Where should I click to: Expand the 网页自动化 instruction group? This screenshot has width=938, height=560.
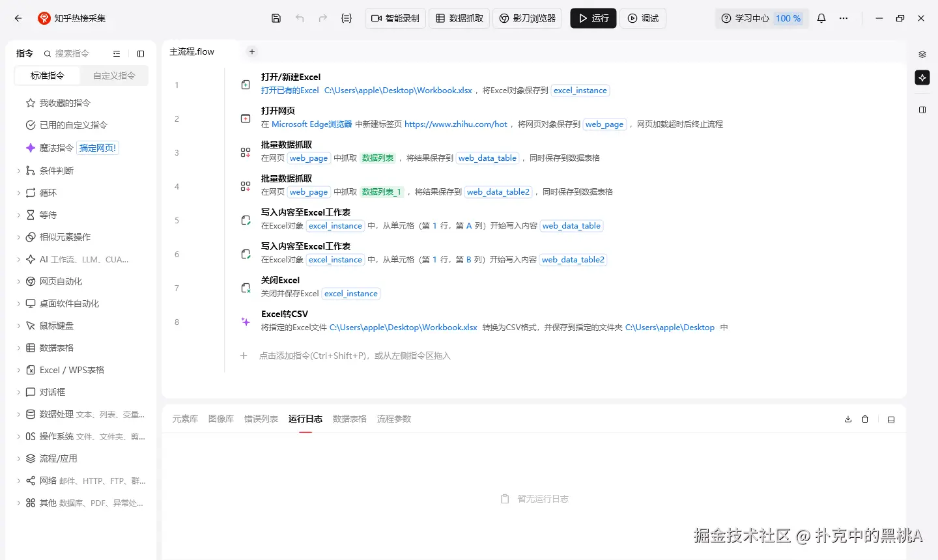tap(18, 281)
